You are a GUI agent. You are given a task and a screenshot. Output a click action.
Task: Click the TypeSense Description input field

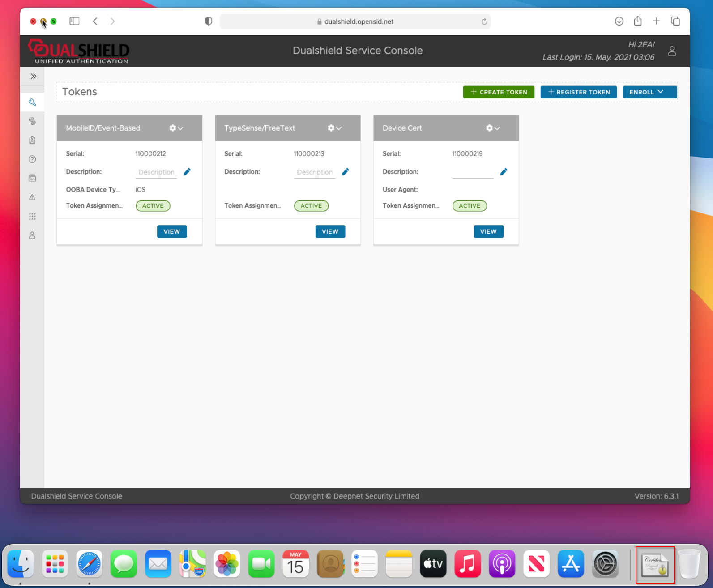coord(314,172)
